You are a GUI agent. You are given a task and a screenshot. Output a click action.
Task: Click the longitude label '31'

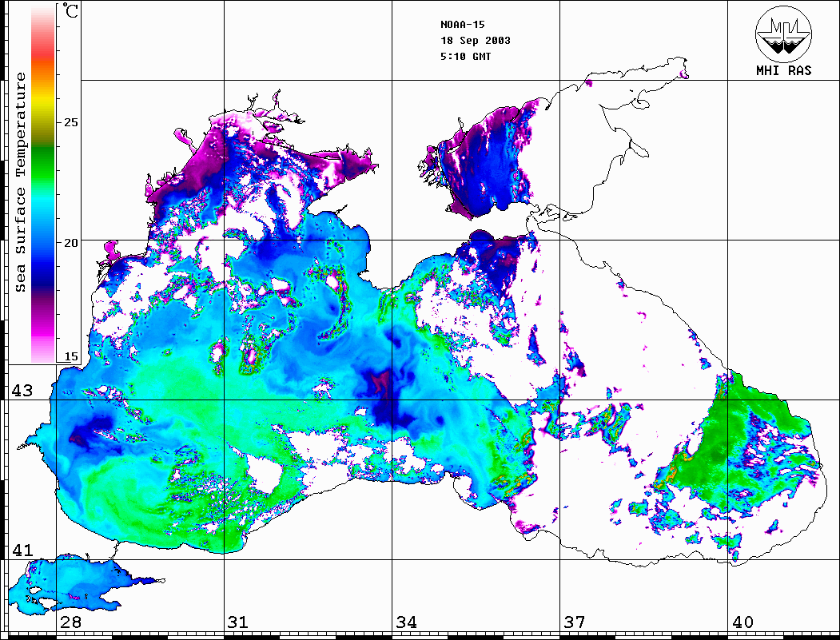point(238,622)
